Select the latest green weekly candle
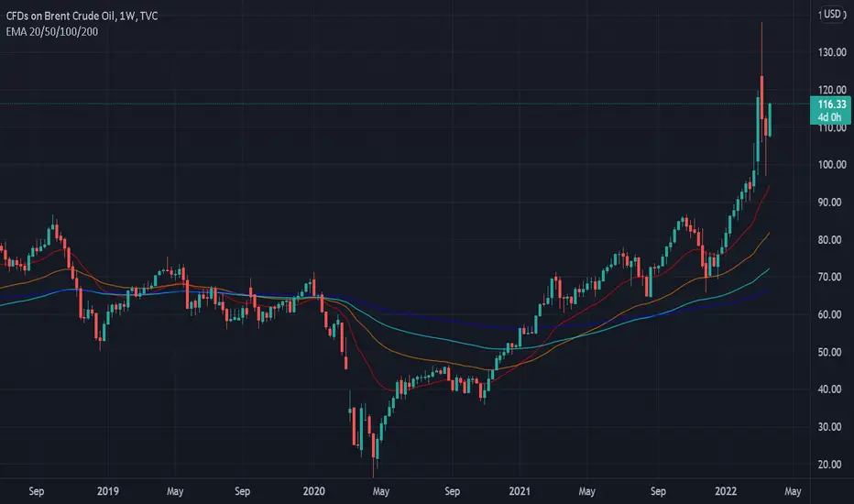The image size is (854, 504). pos(770,119)
